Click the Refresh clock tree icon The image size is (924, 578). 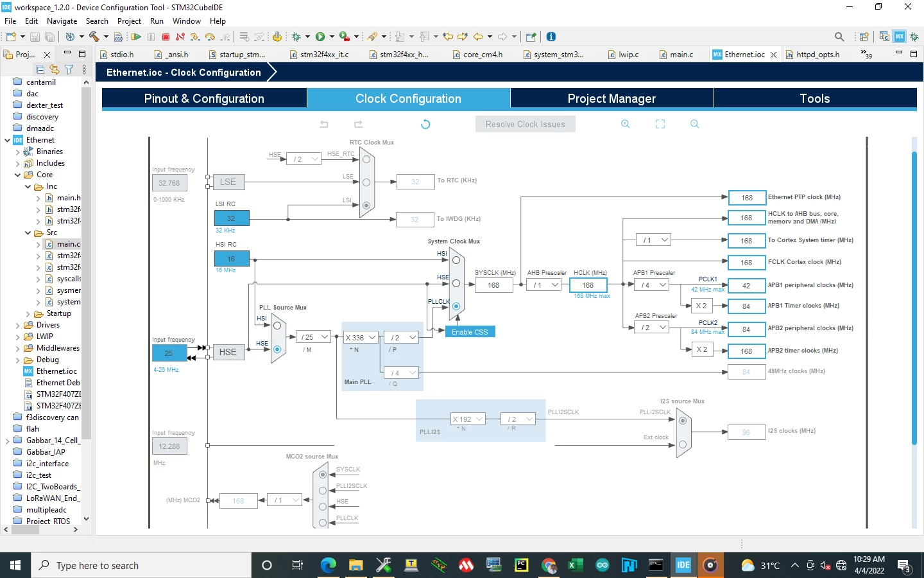425,124
